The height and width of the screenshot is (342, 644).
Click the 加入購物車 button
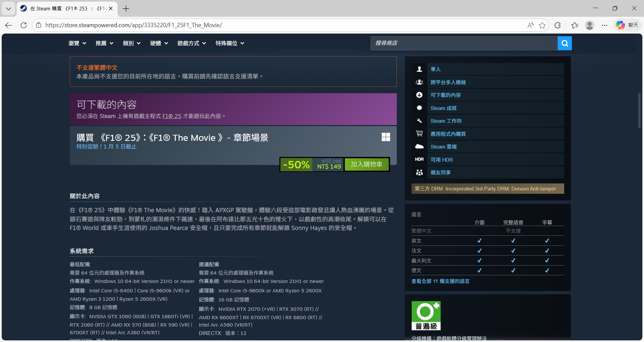[x=367, y=165]
